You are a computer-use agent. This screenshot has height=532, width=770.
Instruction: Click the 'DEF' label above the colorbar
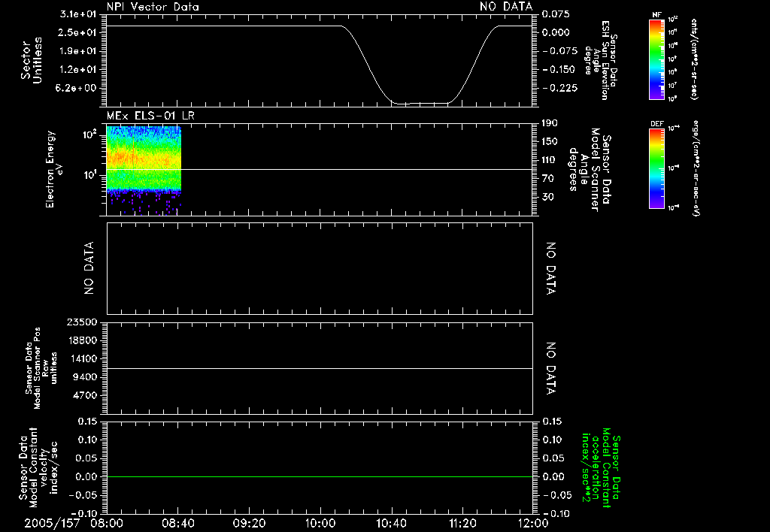tap(657, 124)
